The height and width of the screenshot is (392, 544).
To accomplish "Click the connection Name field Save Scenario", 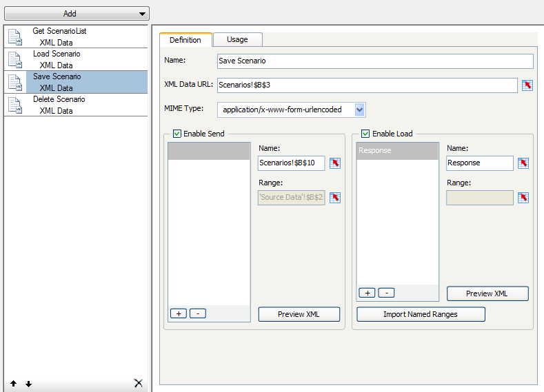I will [x=375, y=61].
